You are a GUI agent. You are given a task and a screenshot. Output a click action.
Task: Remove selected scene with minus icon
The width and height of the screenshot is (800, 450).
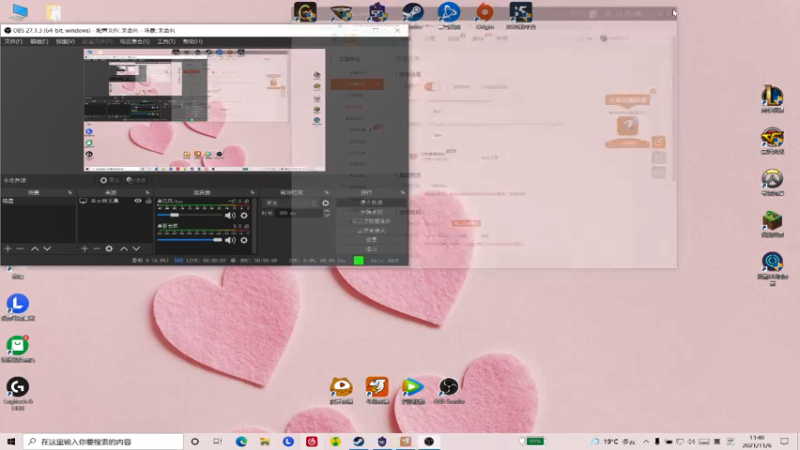point(20,248)
